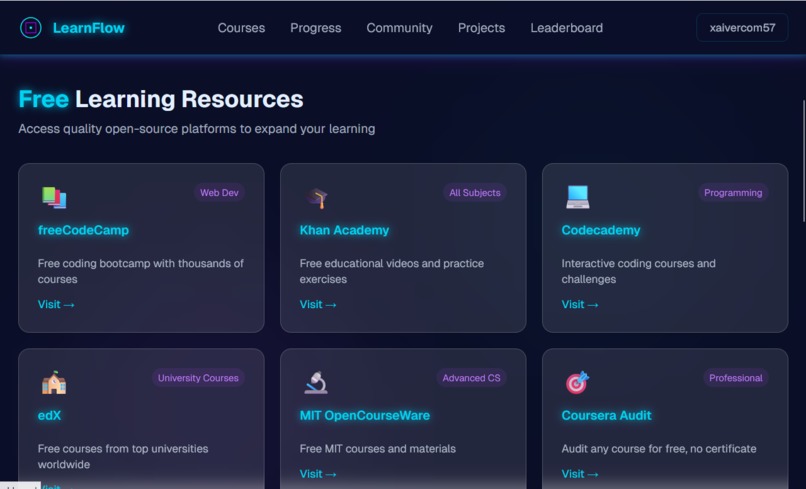The height and width of the screenshot is (489, 806).
Task: Click the LearnFlow logo icon
Action: [30, 28]
